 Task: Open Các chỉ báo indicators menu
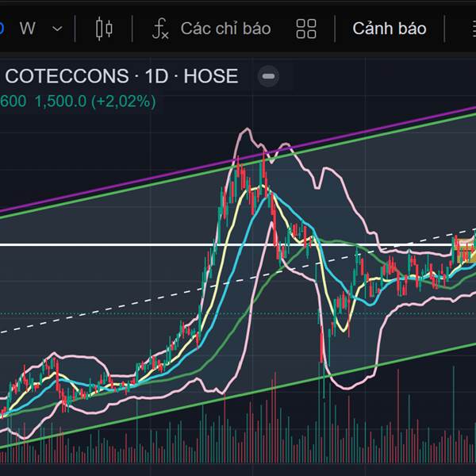pos(211,29)
